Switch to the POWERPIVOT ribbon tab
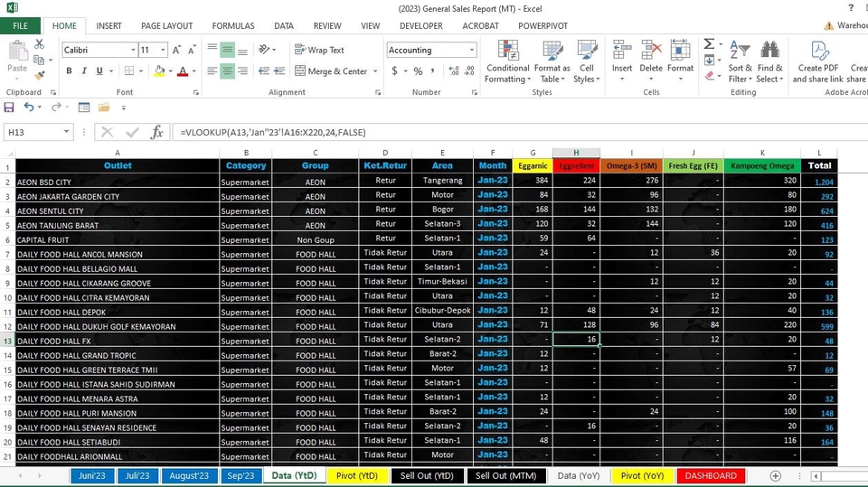Image resolution: width=868 pixels, height=487 pixels. tap(542, 25)
